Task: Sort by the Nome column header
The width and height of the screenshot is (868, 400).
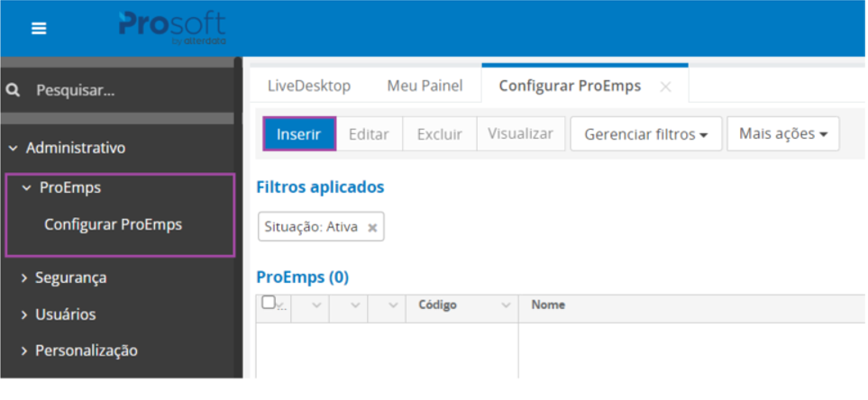Action: click(x=548, y=305)
